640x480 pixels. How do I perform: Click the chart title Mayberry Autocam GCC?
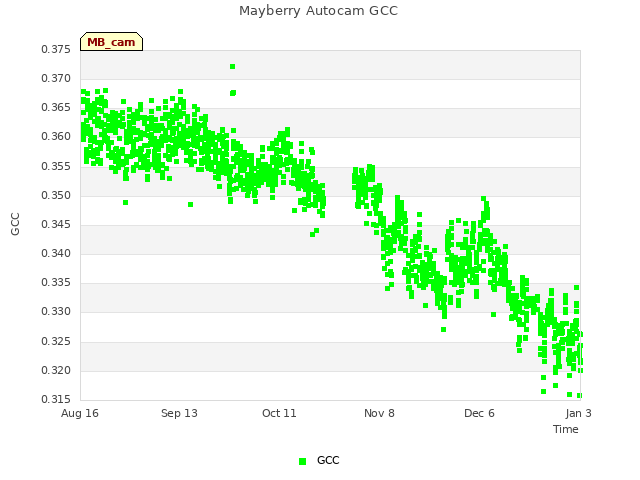coord(318,11)
